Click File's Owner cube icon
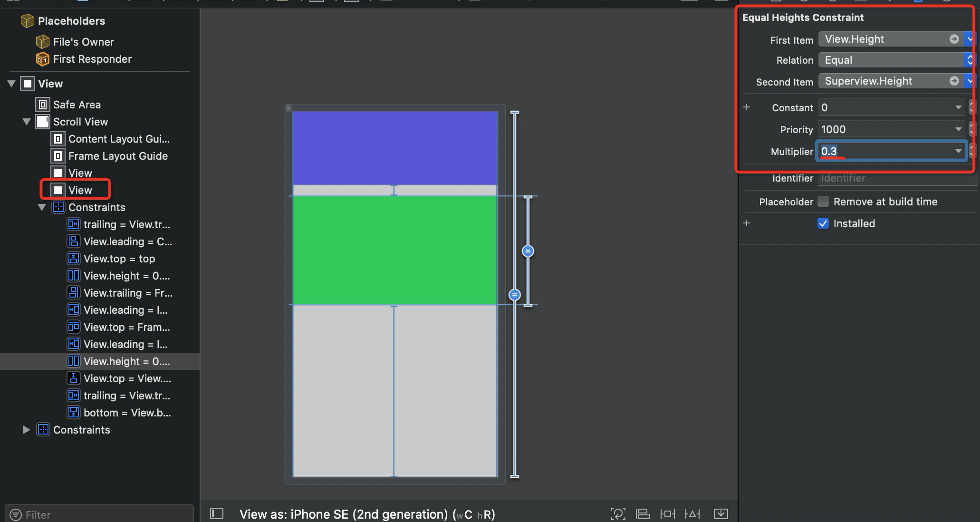The height and width of the screenshot is (522, 980). coord(43,42)
